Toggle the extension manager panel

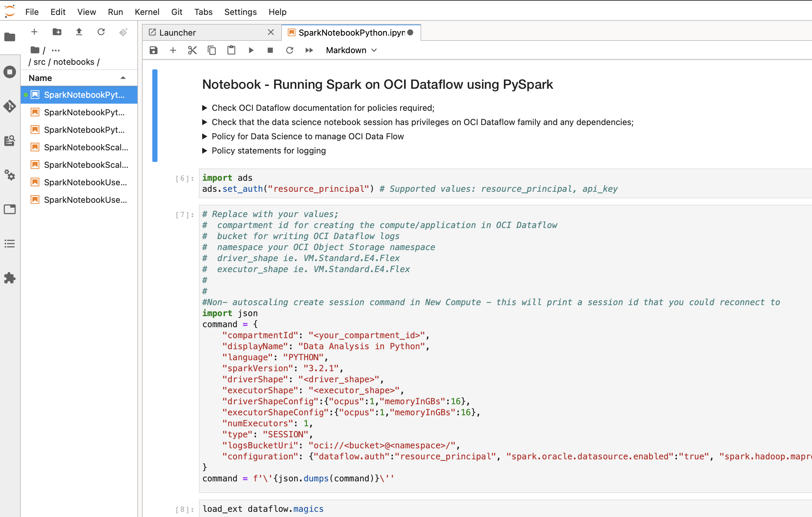click(10, 278)
